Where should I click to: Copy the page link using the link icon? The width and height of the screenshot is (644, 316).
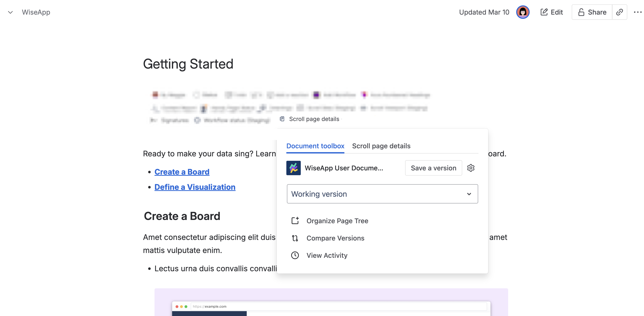pyautogui.click(x=620, y=12)
